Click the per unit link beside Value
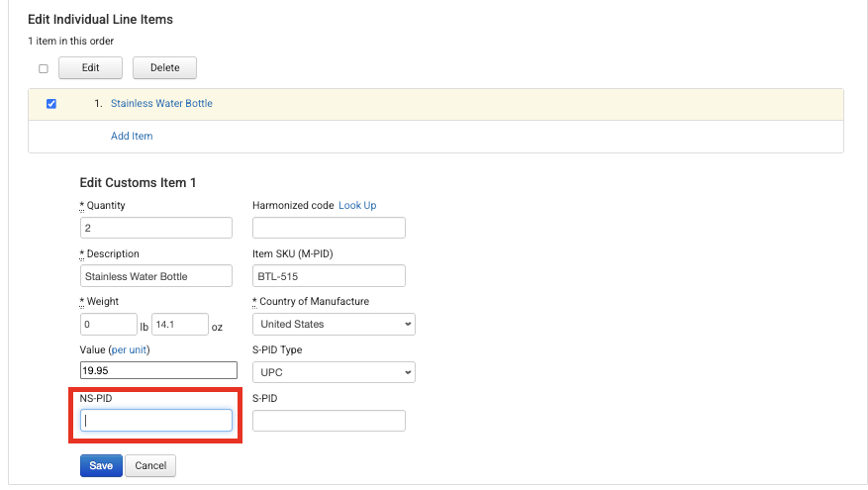This screenshot has width=868, height=490. click(x=129, y=349)
